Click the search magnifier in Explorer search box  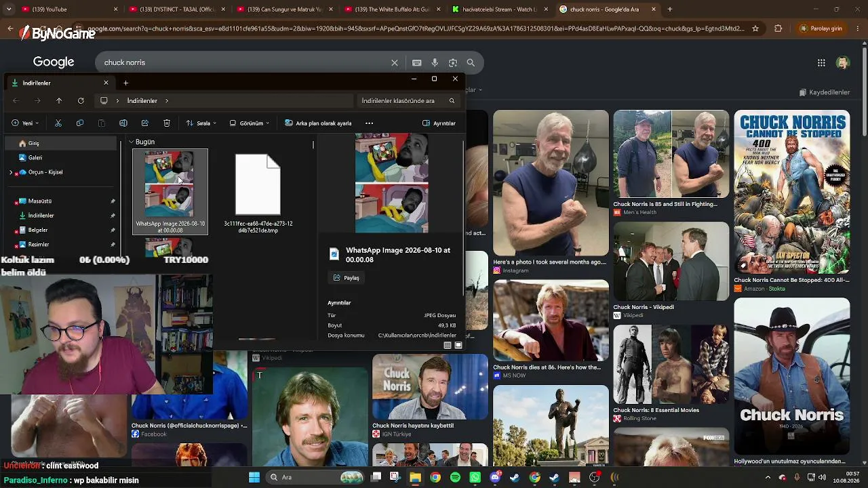pyautogui.click(x=452, y=101)
